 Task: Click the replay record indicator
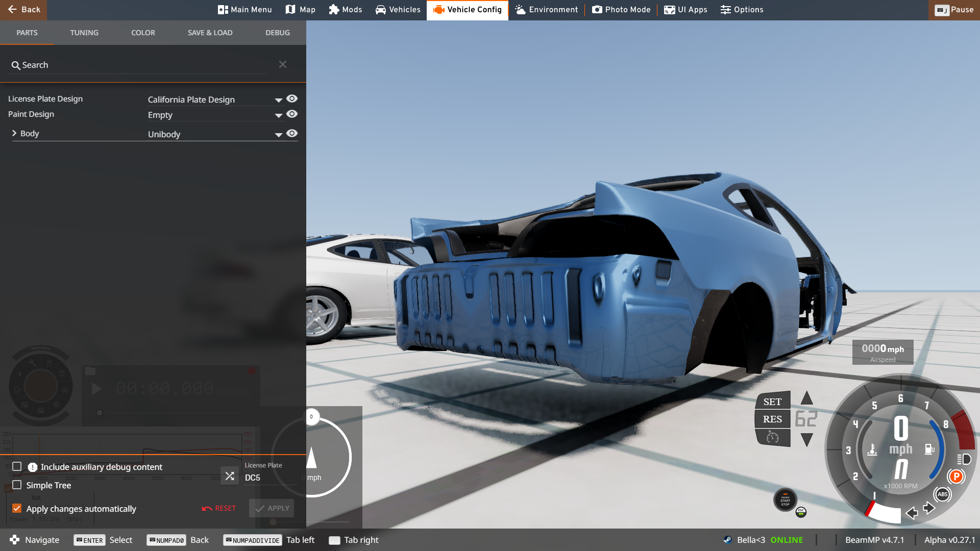[252, 371]
